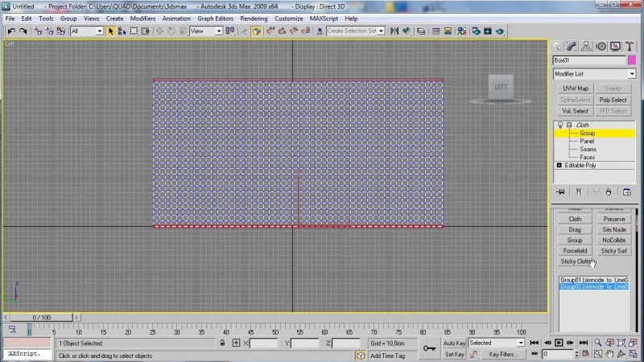Switch to Hierarchy command panel tab
This screenshot has width=644, height=362.
coord(587,47)
